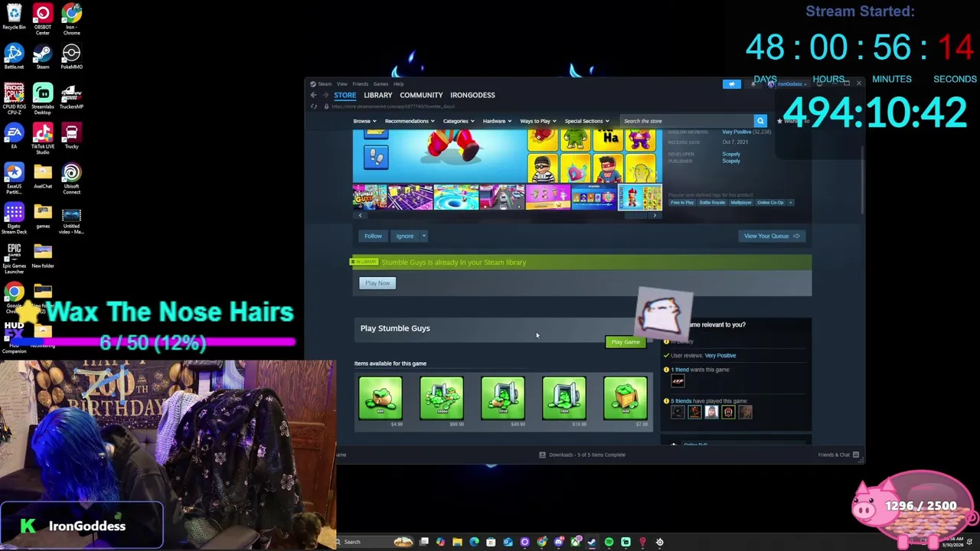
Task: Click the Play Now button
Action: (377, 283)
